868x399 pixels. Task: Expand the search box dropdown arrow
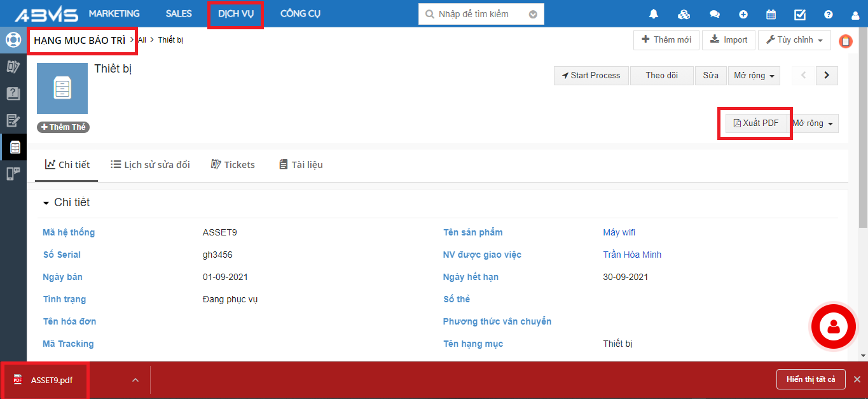coord(533,14)
